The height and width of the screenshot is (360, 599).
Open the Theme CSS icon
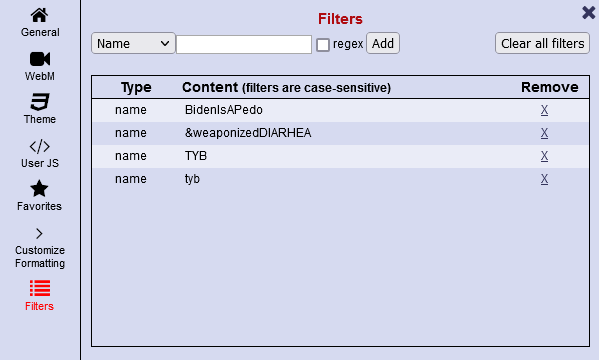[40, 102]
